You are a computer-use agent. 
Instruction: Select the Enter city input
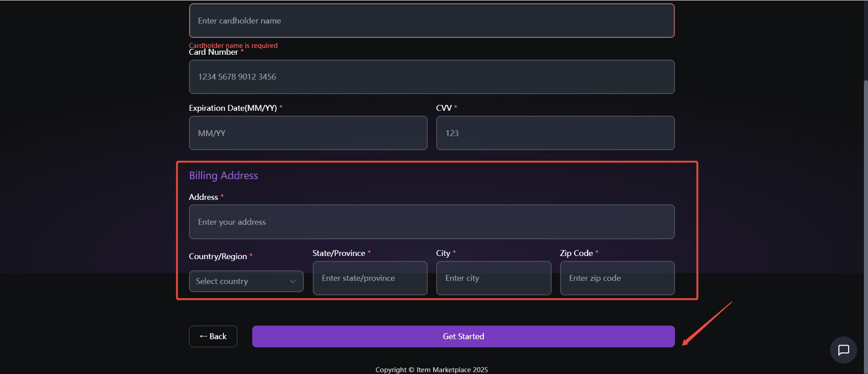(x=493, y=278)
